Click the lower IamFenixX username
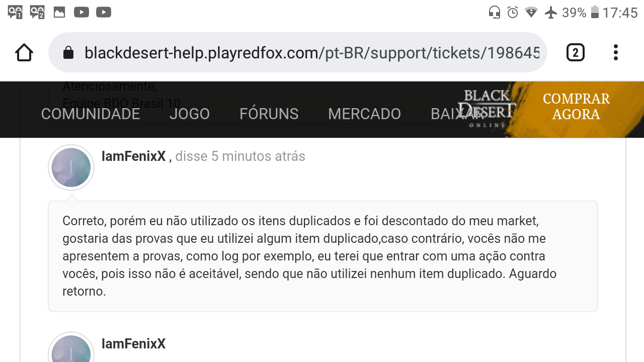This screenshot has width=644, height=362. coord(133,344)
